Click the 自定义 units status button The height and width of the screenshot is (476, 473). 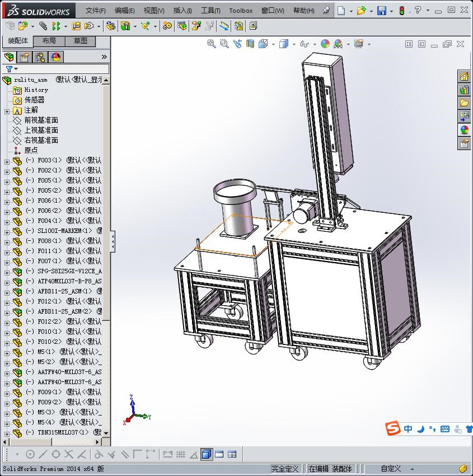391,469
